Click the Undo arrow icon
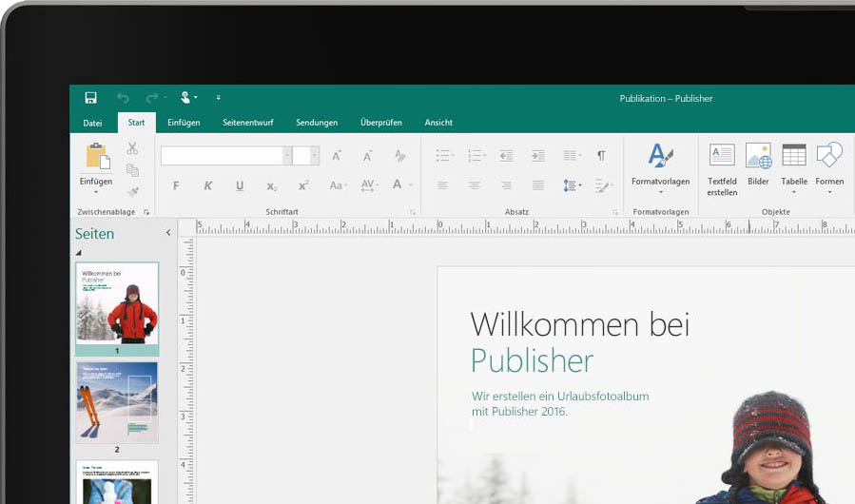This screenshot has width=855, height=504. click(x=123, y=98)
